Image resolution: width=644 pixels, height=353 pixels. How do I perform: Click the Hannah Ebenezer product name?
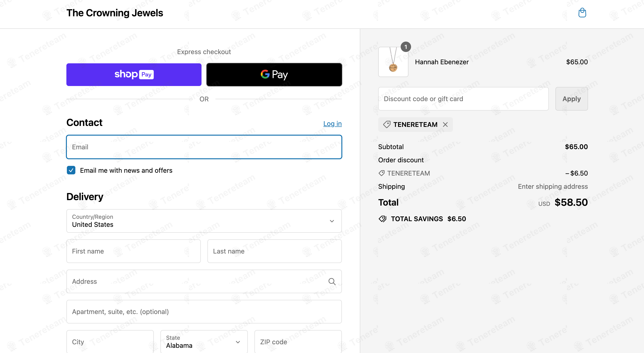pyautogui.click(x=442, y=62)
